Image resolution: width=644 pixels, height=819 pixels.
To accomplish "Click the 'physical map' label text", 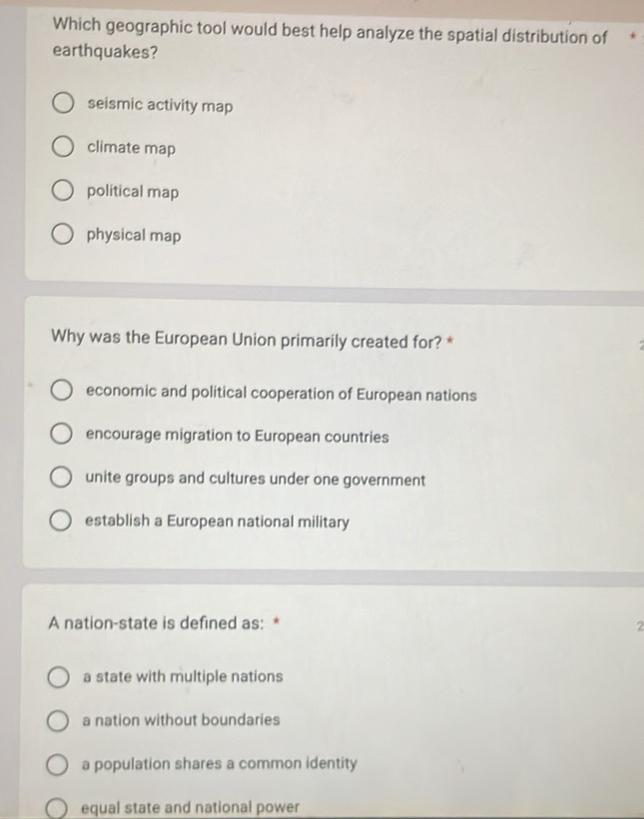I will pyautogui.click(x=134, y=236).
